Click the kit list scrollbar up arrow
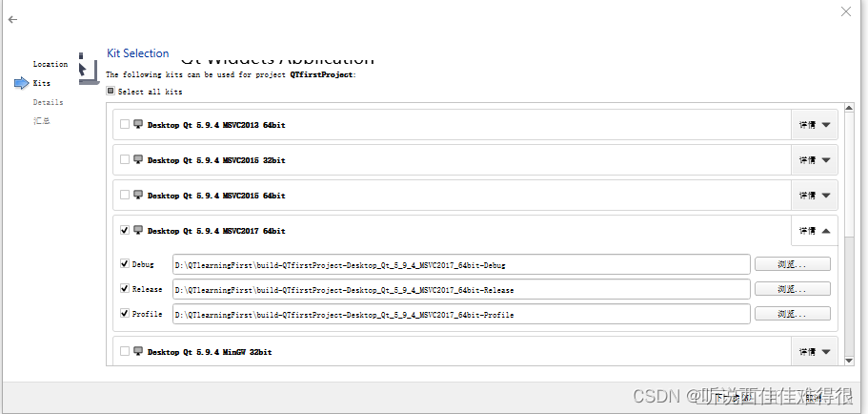Screen dimensions: 868x414 point(849,108)
